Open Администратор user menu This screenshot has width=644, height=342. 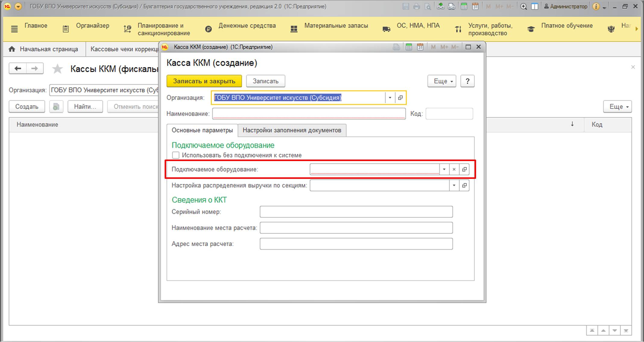(x=565, y=6)
